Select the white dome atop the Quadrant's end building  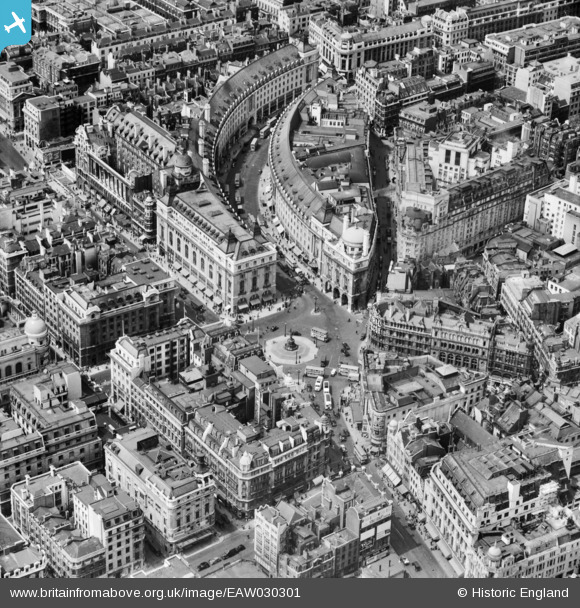click(x=354, y=235)
